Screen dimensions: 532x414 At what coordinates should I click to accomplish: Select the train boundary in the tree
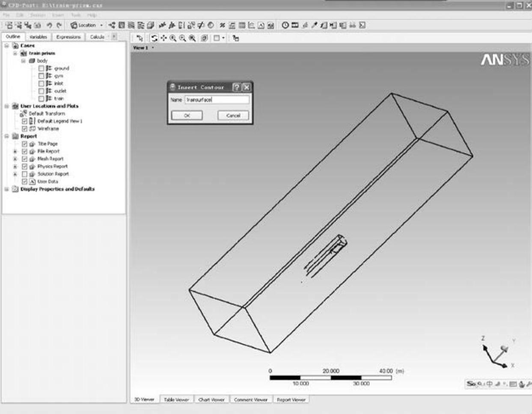coord(59,99)
